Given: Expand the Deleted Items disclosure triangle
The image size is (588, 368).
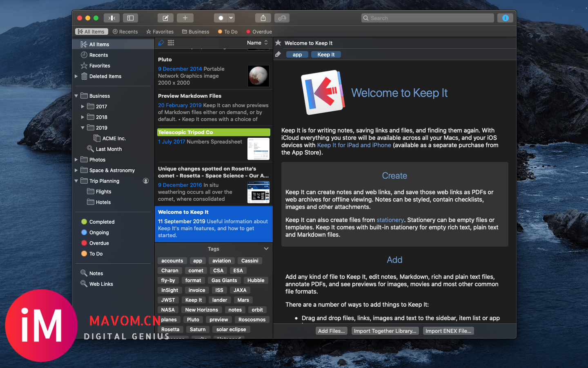Looking at the screenshot, I should coord(76,76).
